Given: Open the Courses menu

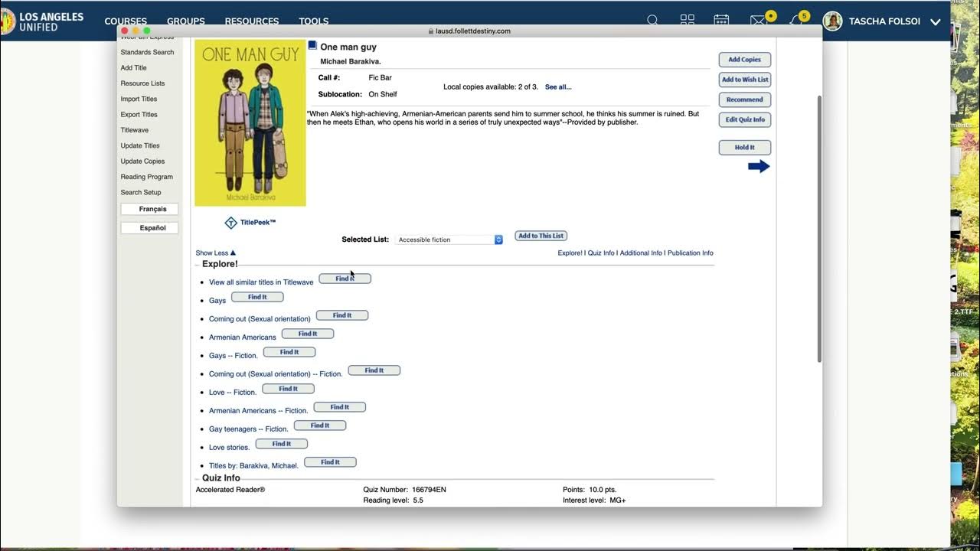Looking at the screenshot, I should (x=126, y=21).
